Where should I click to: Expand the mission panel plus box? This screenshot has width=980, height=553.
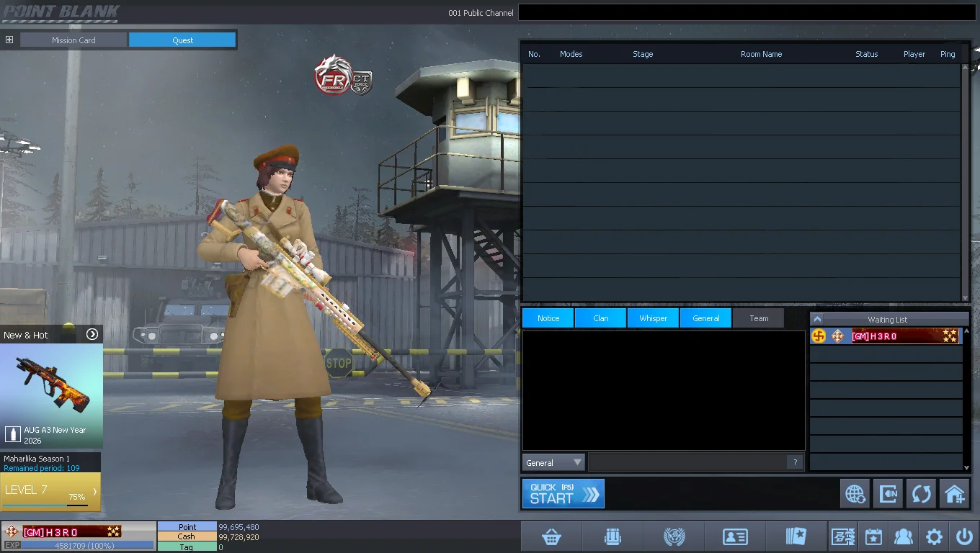[9, 40]
